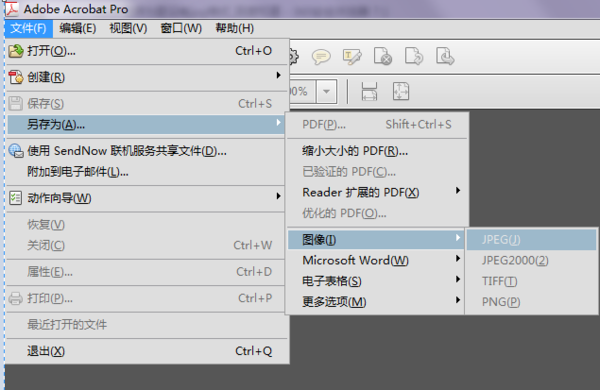Select the highlight text edit tool icon
The height and width of the screenshot is (390, 600).
tap(352, 57)
